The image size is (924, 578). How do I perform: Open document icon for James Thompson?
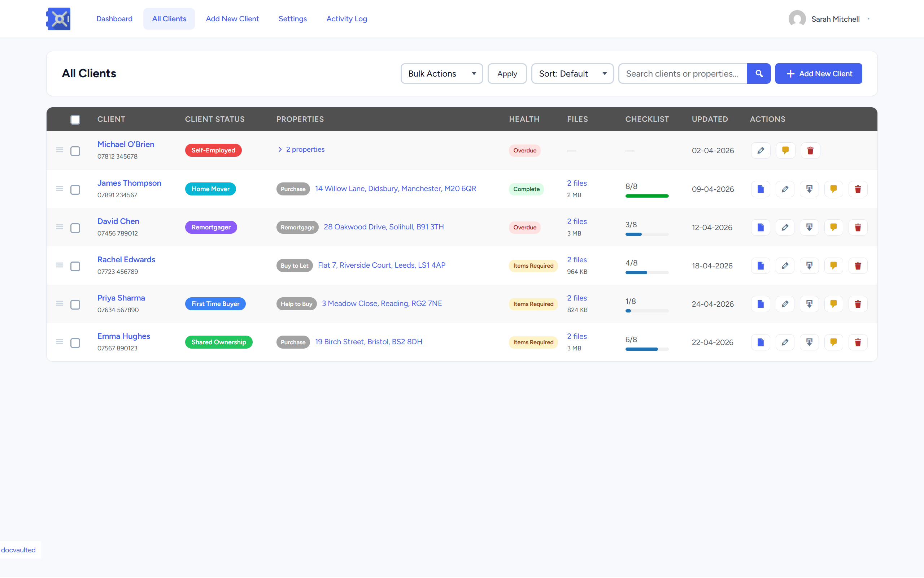pos(760,189)
